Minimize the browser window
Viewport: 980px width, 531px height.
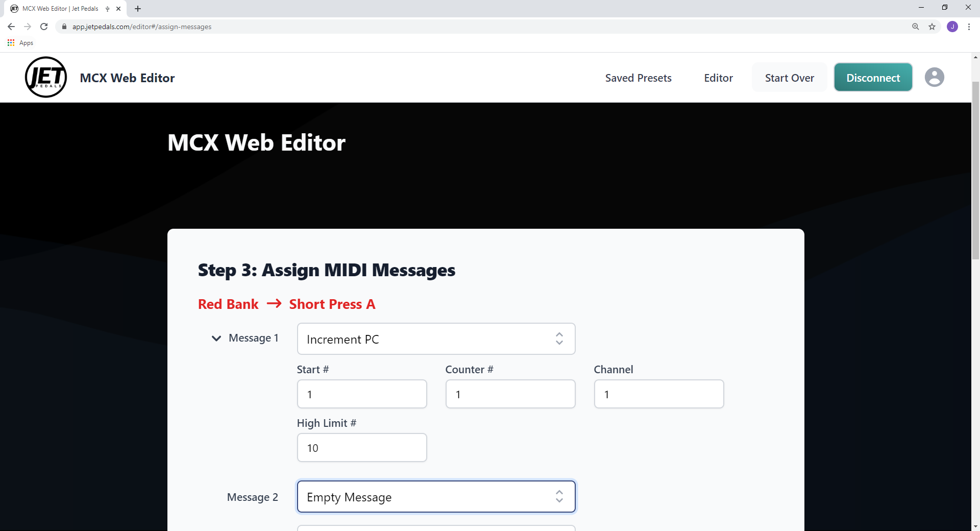(921, 8)
